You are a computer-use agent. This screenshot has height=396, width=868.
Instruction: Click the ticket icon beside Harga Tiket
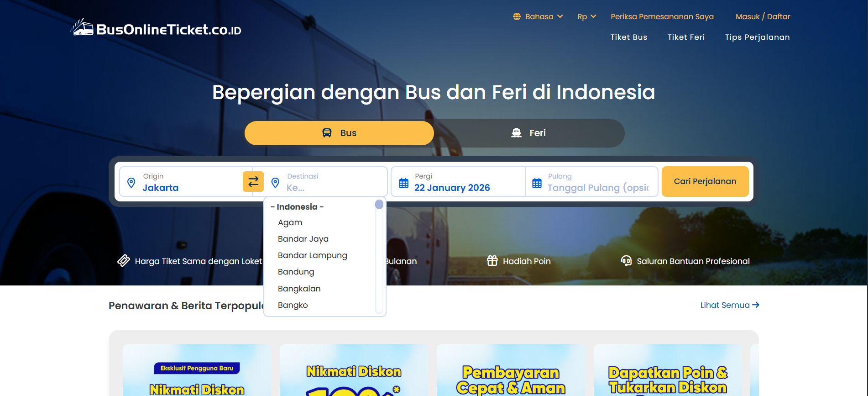[124, 260]
